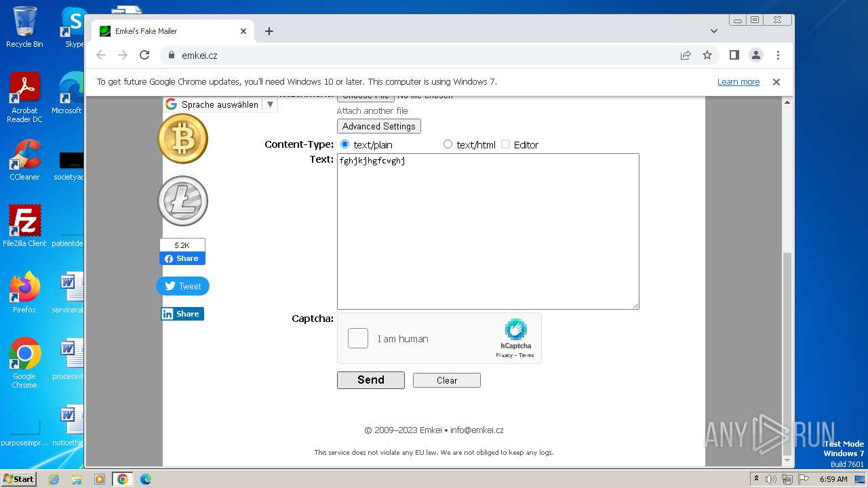Click the Clear button
Image resolution: width=868 pixels, height=488 pixels.
tap(447, 380)
